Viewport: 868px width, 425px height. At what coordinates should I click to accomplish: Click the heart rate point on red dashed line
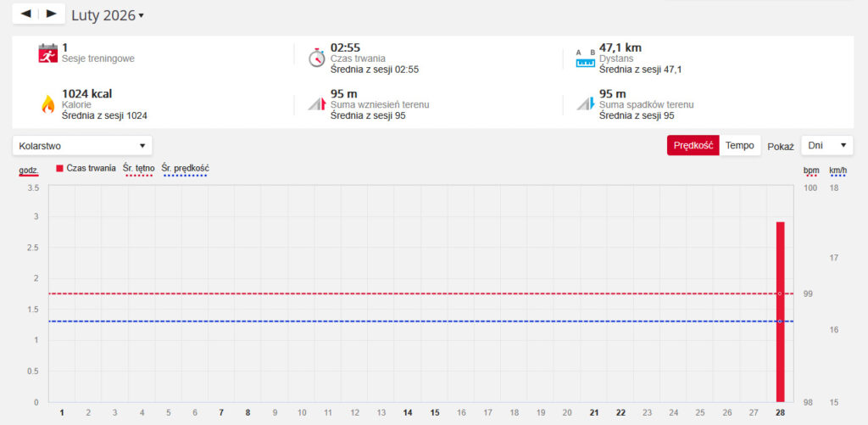click(780, 294)
